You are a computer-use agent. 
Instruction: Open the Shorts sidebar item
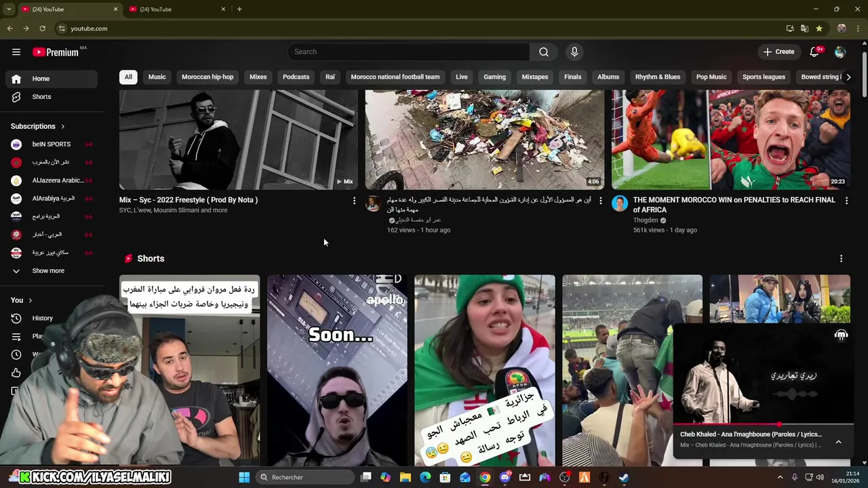pyautogui.click(x=52, y=97)
